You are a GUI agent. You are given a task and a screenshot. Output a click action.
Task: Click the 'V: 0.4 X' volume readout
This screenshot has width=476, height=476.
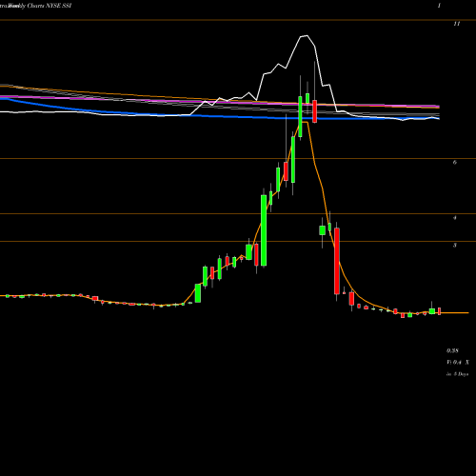(x=458, y=362)
